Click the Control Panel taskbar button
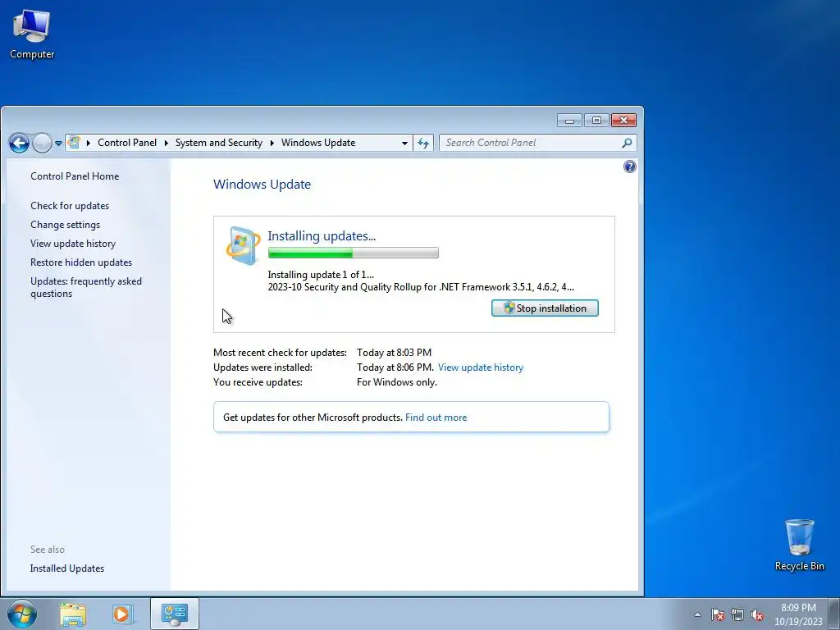 click(x=175, y=614)
